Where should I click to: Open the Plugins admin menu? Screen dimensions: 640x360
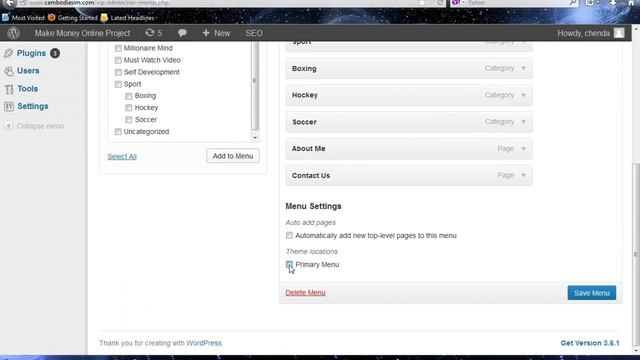[31, 53]
